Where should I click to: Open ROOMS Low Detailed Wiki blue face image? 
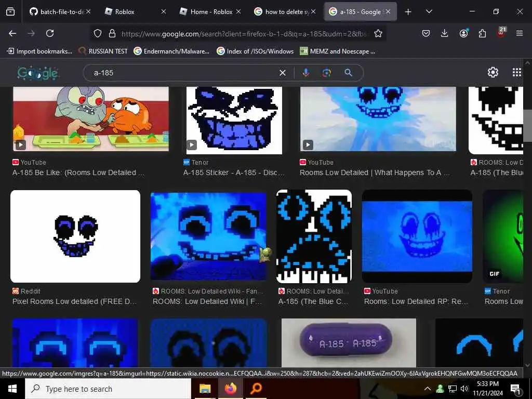coord(208,236)
